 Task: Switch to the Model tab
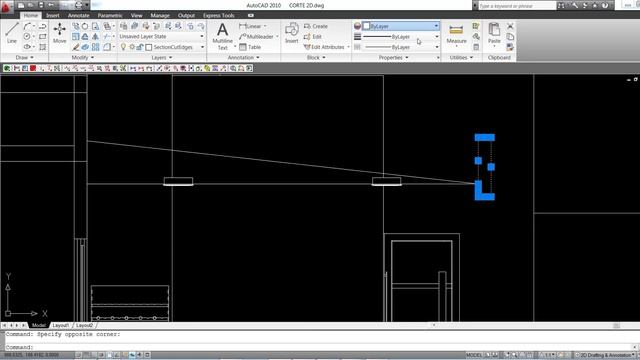[x=39, y=325]
